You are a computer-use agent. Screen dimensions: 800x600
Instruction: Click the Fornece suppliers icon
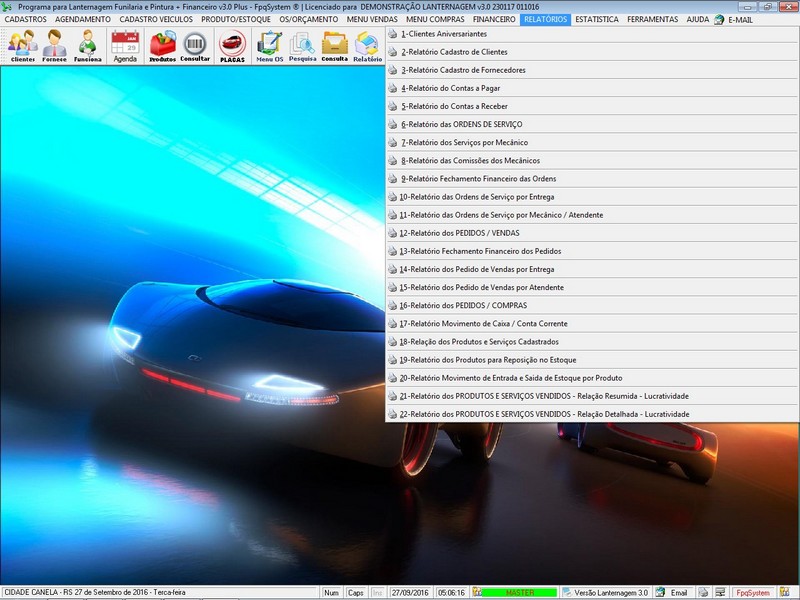[55, 45]
